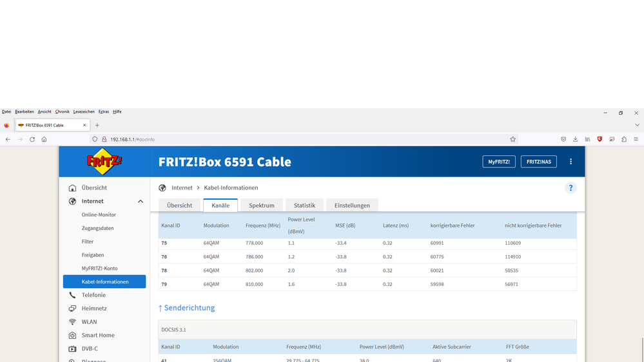Click the DOCSIS 3.1 section label
This screenshot has height=362, width=644.
[x=173, y=330]
